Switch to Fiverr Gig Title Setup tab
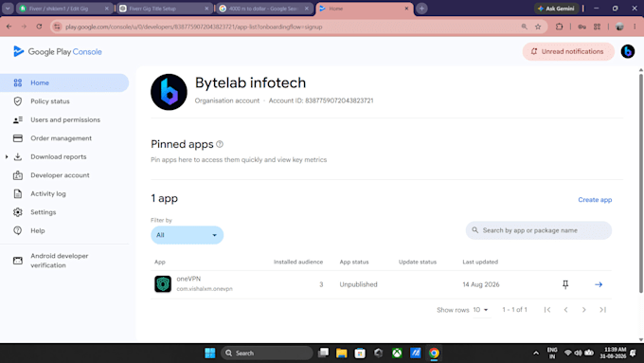Viewport: 644px width, 363px height. tap(164, 9)
